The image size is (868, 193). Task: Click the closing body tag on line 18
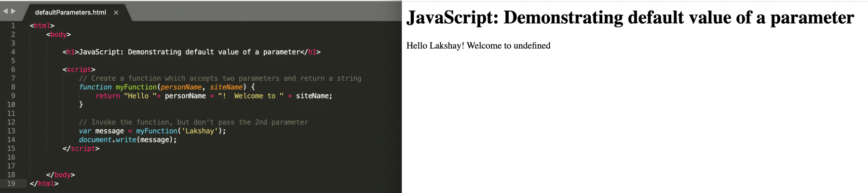(x=60, y=175)
